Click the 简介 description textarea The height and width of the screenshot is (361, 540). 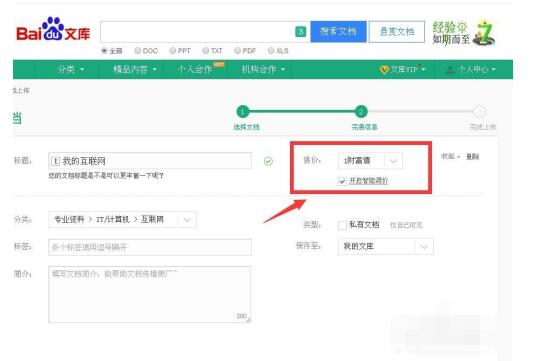(x=149, y=294)
